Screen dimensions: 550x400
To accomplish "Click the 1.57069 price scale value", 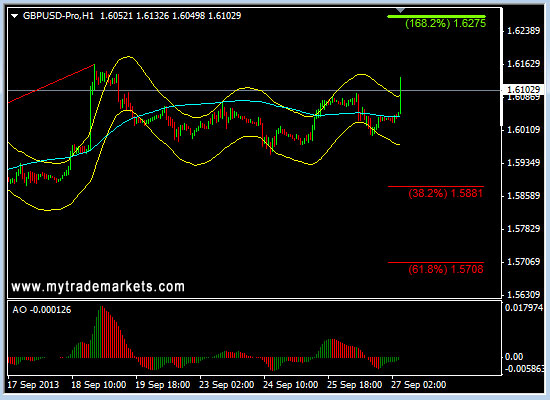I will 524,262.
